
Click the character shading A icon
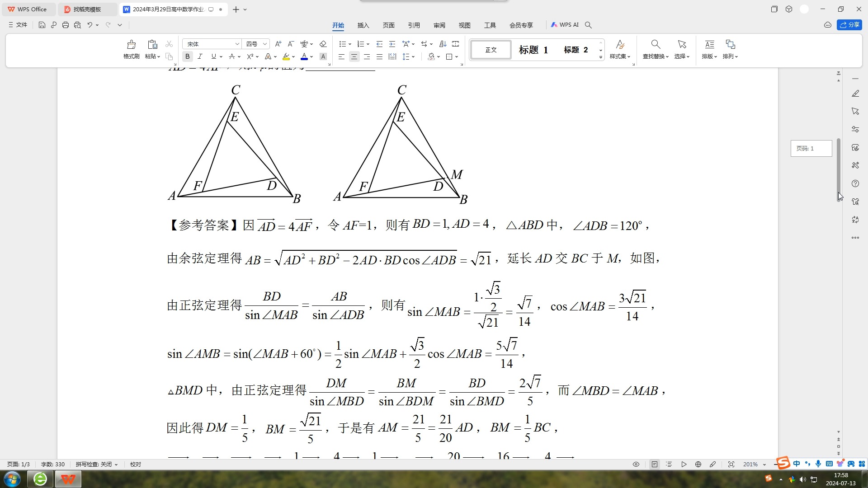pos(323,56)
